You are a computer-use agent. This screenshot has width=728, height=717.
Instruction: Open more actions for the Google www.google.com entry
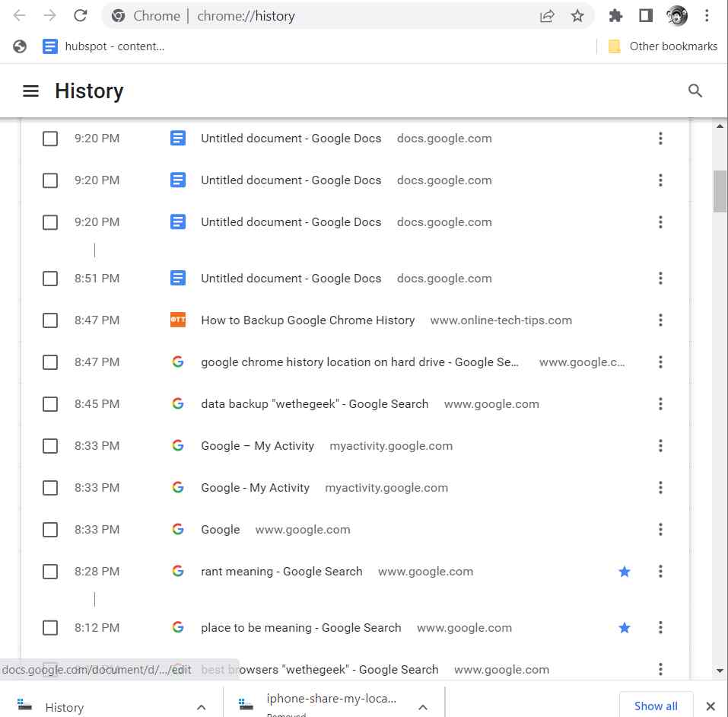click(x=660, y=529)
